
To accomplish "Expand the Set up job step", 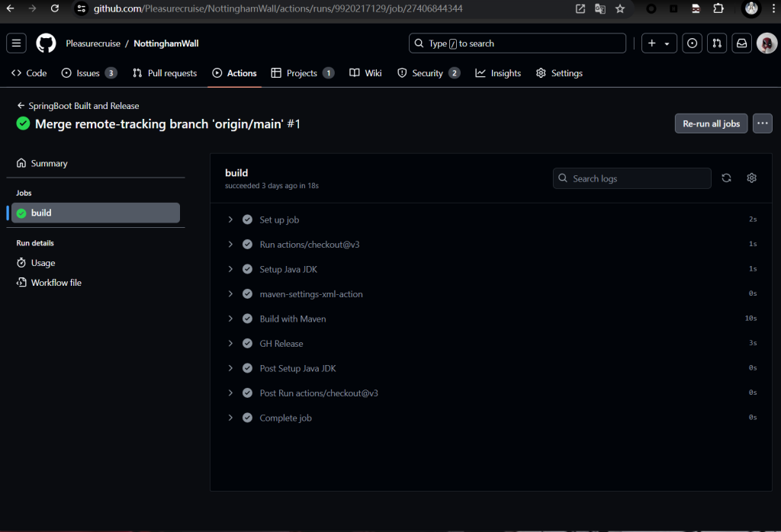I will click(230, 220).
